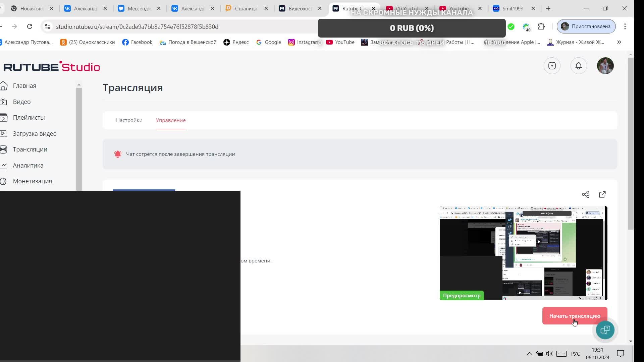Click the add video plus icon
This screenshot has height=362, width=644.
(552, 66)
